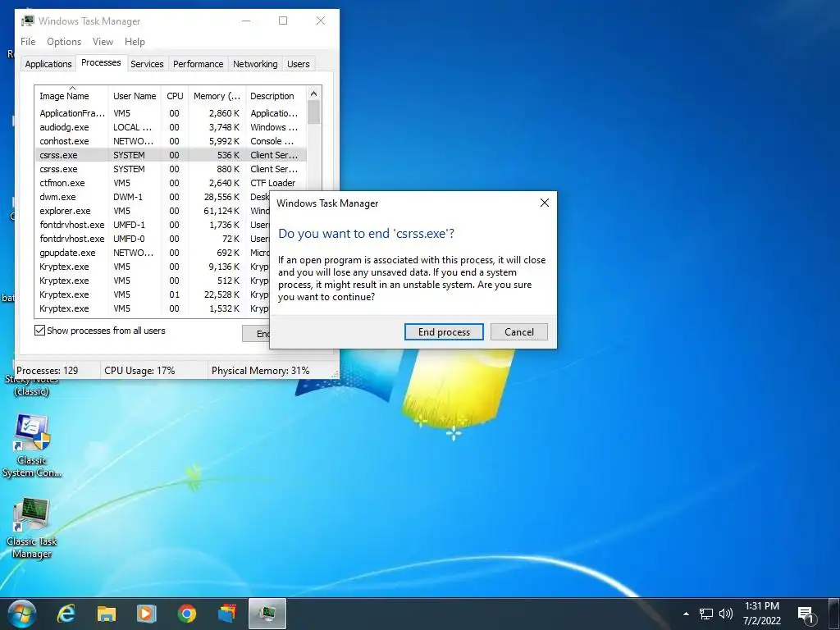Viewport: 840px width, 630px height.
Task: Sort by the Memory column header
Action: click(217, 96)
